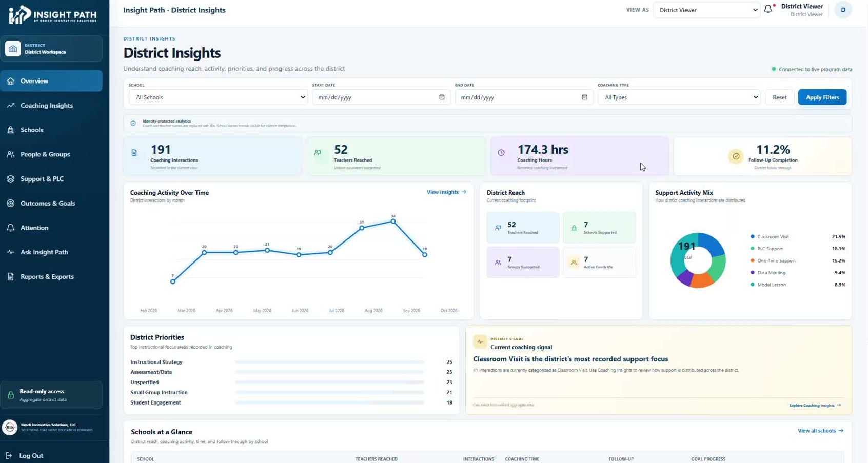Open the End Date calendar picker icon
The image size is (868, 463).
584,97
